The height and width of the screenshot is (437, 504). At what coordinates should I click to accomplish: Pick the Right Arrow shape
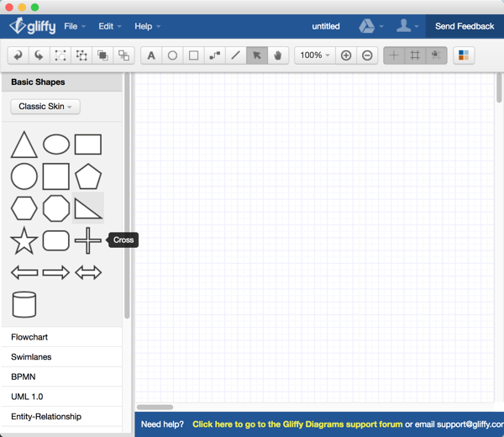(56, 272)
